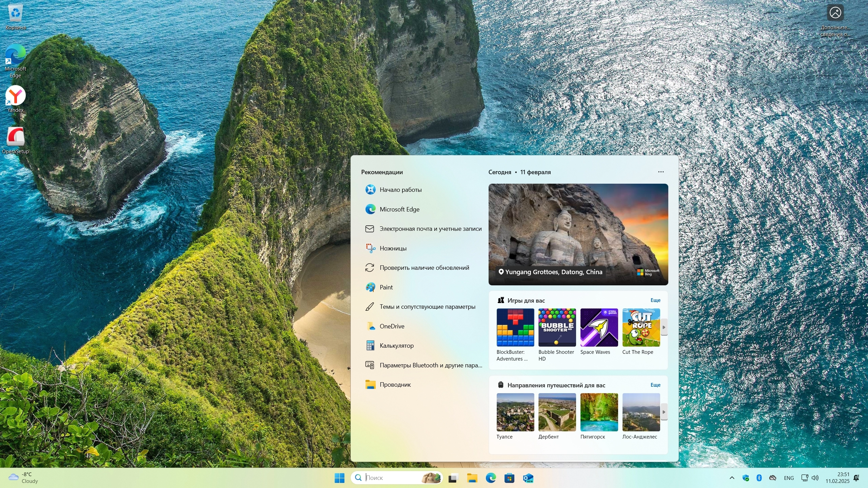This screenshot has height=488, width=868.
Task: Click in the Поиск search box
Action: pos(390,478)
